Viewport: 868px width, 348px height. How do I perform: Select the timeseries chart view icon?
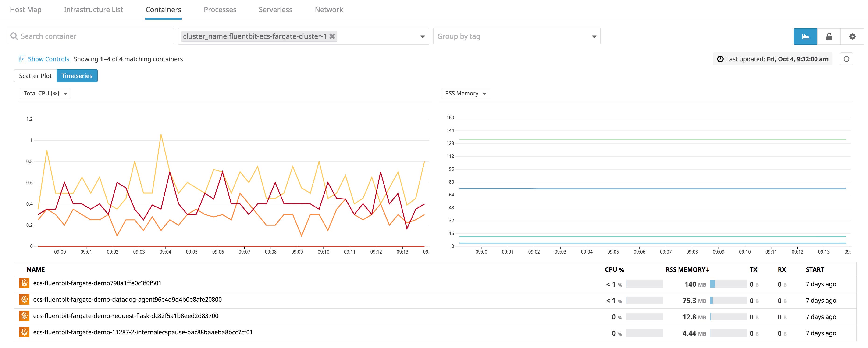[806, 36]
